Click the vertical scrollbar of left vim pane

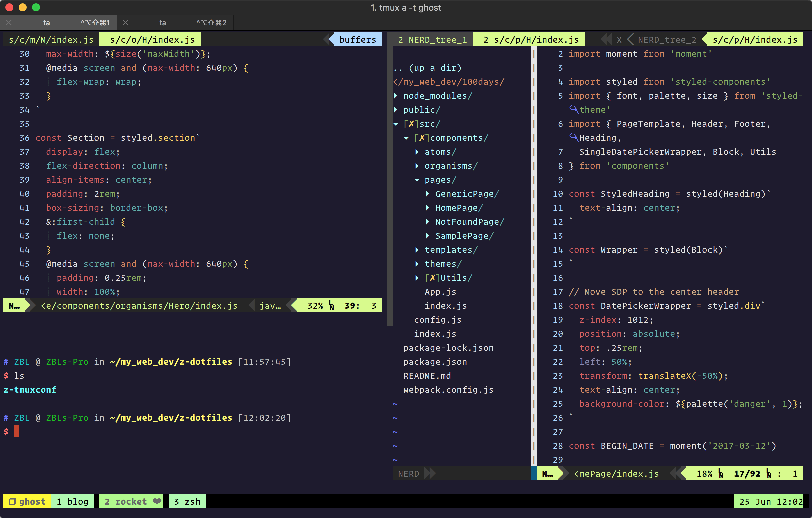(x=390, y=179)
